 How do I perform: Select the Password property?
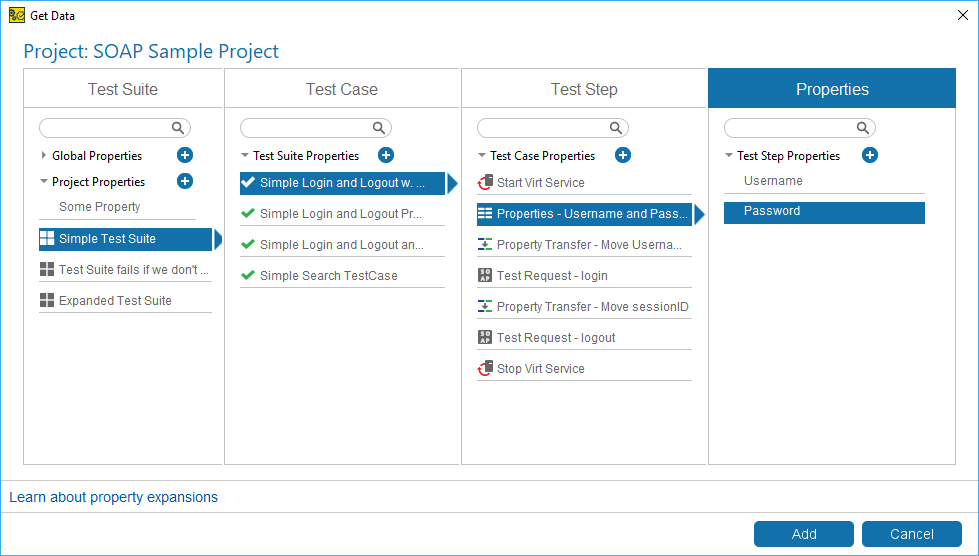[824, 213]
